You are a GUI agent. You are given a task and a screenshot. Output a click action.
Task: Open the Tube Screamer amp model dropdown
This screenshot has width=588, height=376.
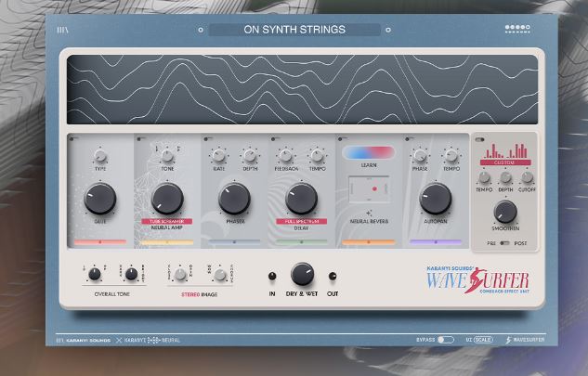(167, 221)
